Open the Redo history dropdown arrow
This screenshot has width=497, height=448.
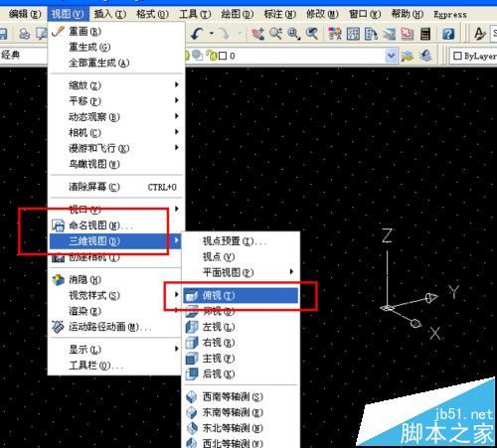(240, 34)
